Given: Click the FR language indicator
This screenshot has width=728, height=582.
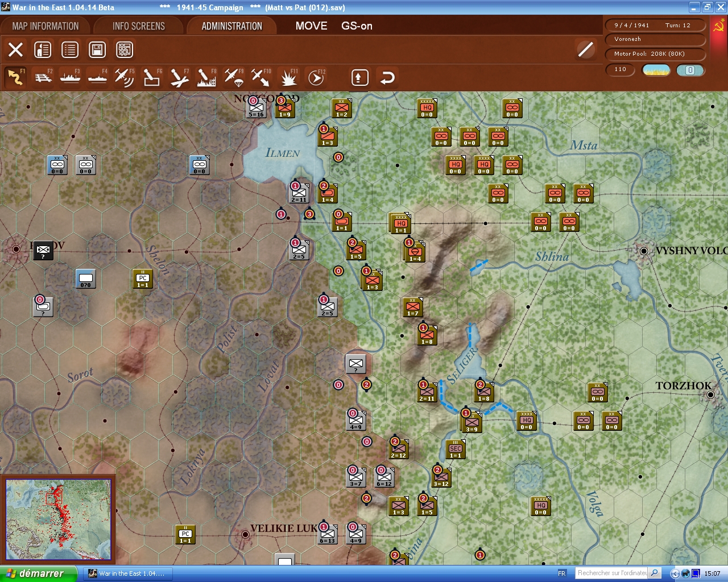Looking at the screenshot, I should [x=562, y=573].
